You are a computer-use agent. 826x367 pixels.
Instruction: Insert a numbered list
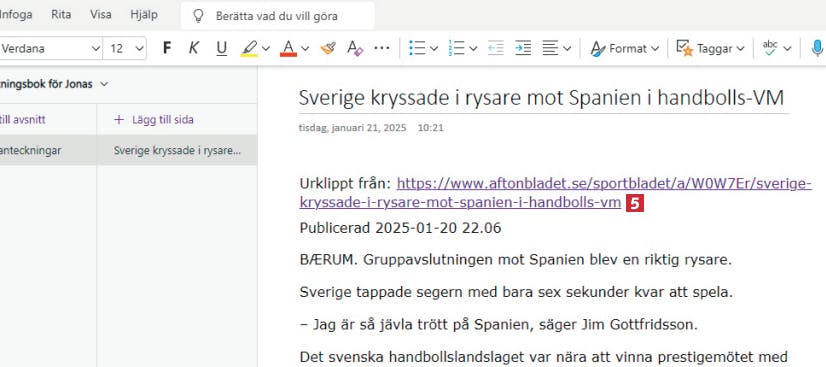click(x=456, y=48)
